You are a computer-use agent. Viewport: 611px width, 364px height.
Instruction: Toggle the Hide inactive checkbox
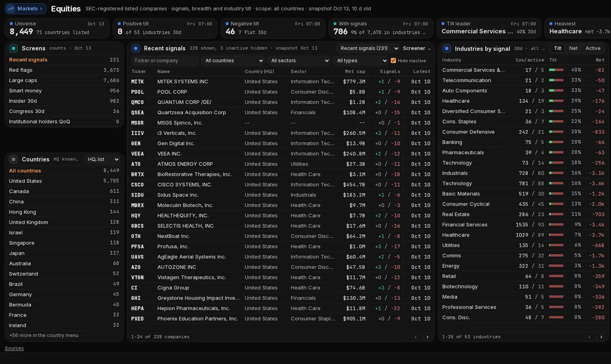coord(393,61)
